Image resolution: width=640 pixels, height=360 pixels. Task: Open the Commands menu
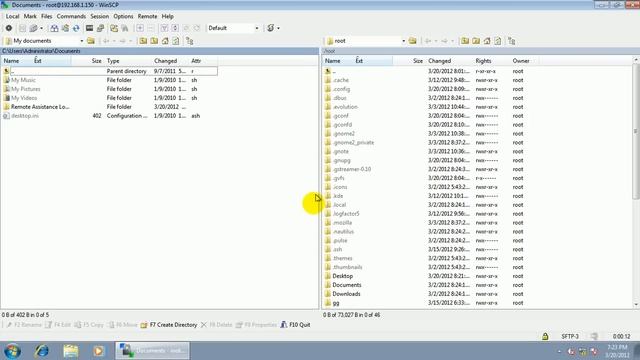pyautogui.click(x=71, y=16)
